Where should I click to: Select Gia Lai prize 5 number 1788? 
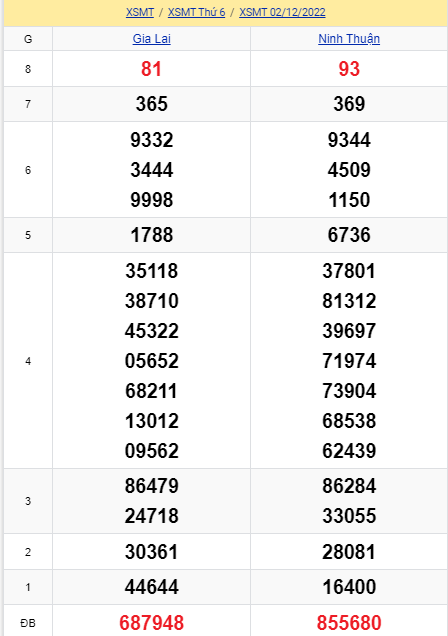(x=152, y=235)
